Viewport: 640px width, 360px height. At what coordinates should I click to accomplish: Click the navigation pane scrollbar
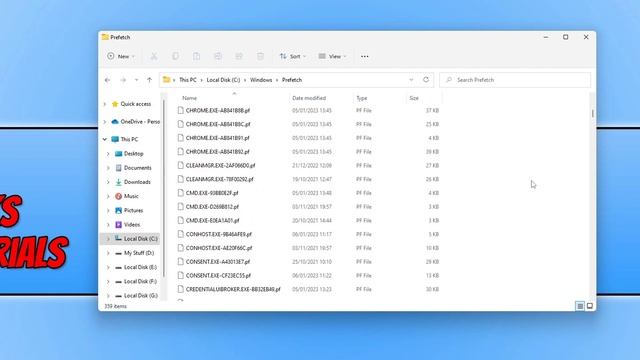point(164,188)
